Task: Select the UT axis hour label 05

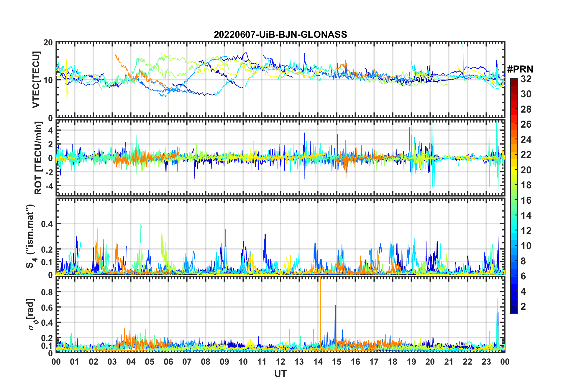Action: [150, 362]
